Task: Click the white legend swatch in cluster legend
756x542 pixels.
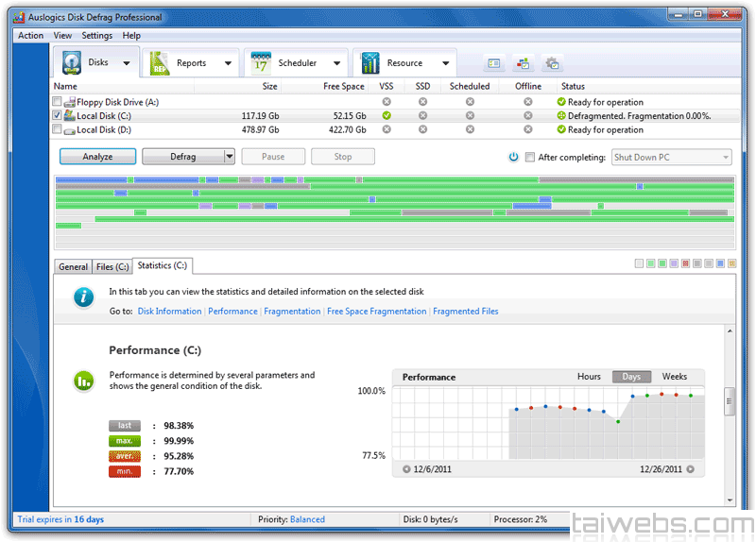Action: pos(640,263)
